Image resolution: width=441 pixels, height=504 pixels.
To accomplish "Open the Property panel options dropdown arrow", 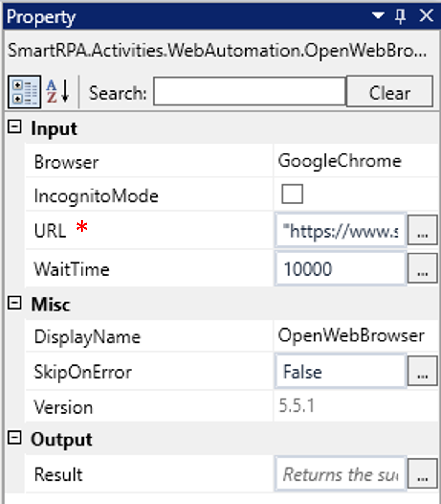I will pyautogui.click(x=378, y=16).
